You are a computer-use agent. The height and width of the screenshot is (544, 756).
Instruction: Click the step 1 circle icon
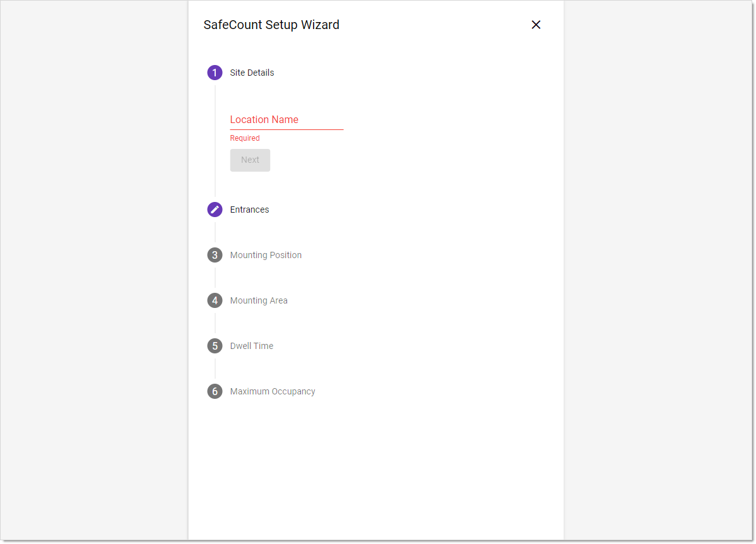[x=215, y=73]
